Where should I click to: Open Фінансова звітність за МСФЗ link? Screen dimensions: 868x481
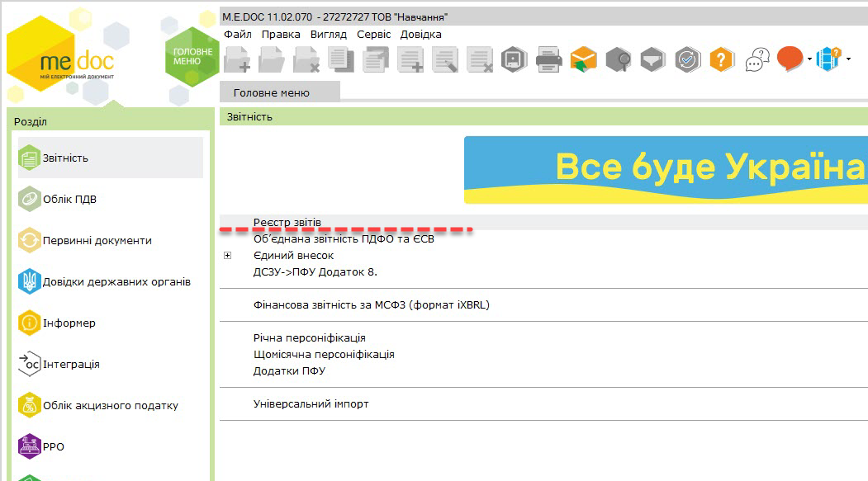(x=371, y=304)
